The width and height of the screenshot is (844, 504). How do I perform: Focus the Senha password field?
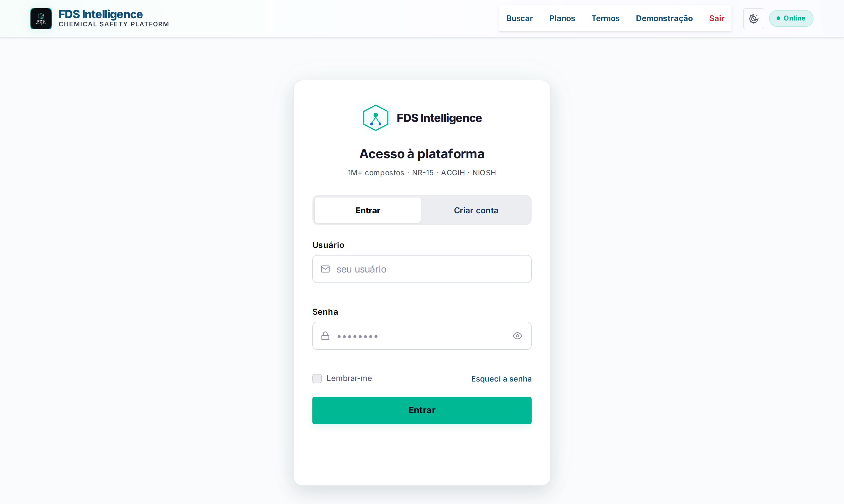(422, 336)
